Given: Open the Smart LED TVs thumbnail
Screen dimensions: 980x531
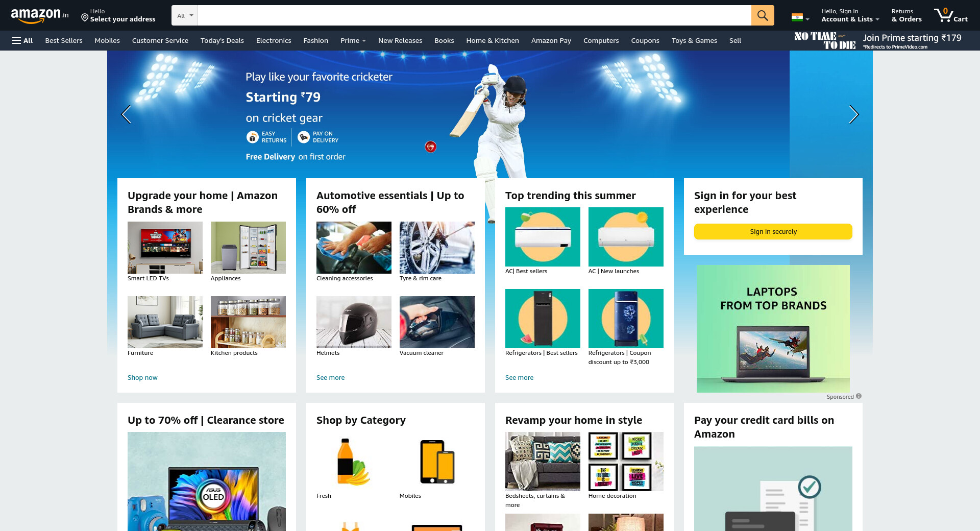Looking at the screenshot, I should [165, 248].
